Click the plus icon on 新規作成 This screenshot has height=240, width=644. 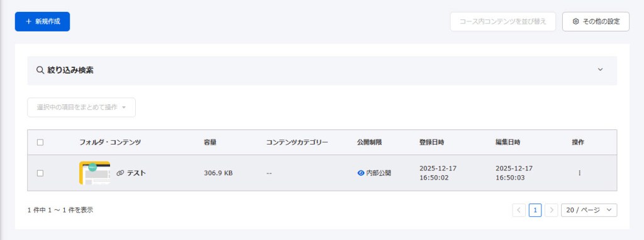[28, 22]
